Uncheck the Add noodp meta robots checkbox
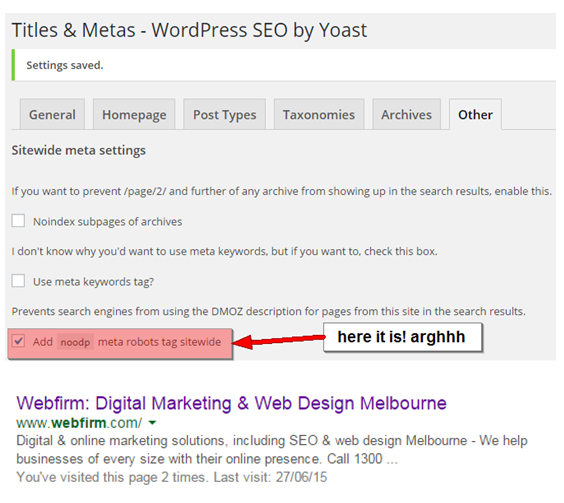 tap(18, 341)
